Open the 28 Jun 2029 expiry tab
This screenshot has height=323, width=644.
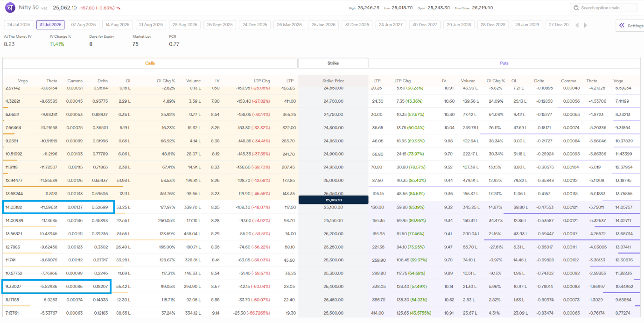(527, 25)
